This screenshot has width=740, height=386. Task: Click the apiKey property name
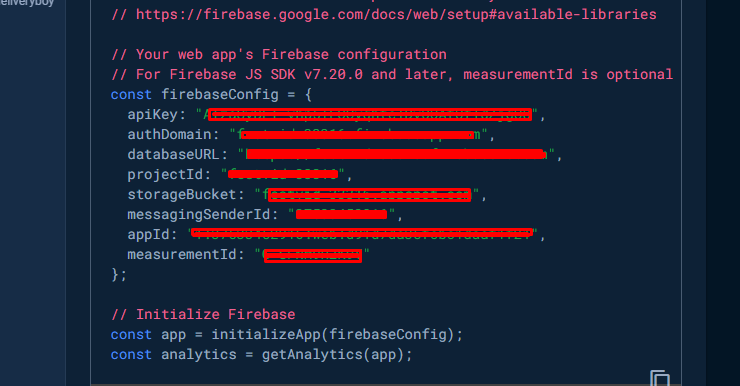click(152, 115)
